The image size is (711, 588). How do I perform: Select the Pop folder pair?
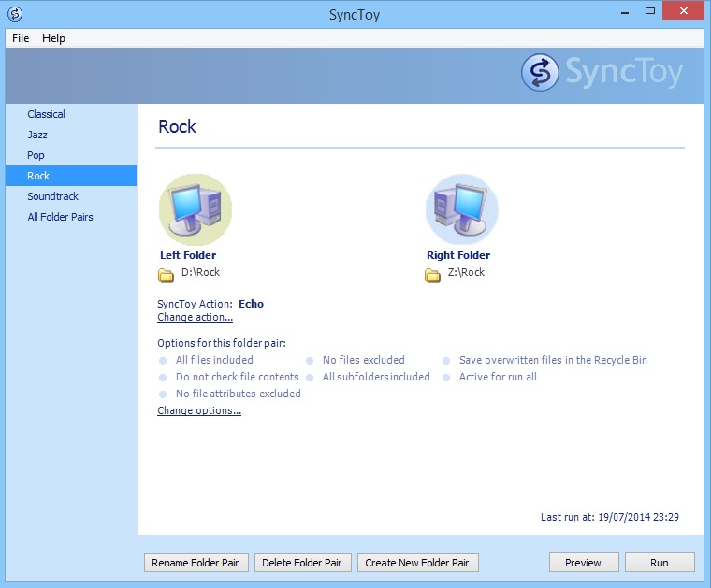[x=71, y=155]
